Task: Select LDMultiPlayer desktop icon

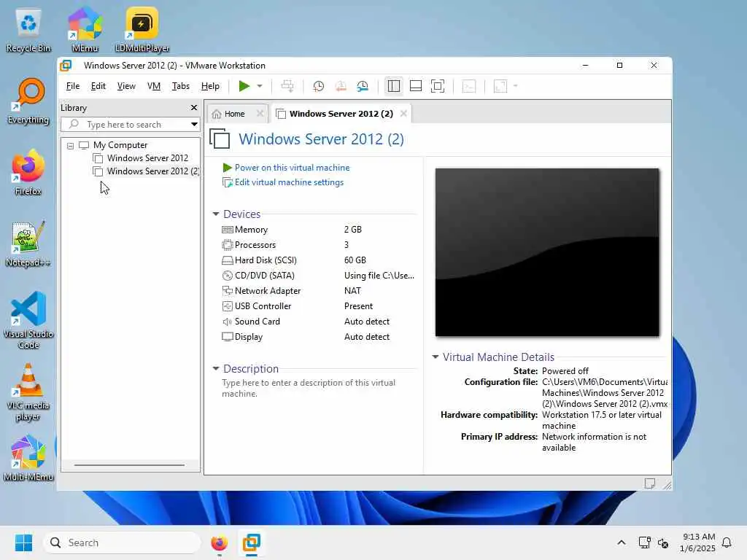Action: click(x=142, y=30)
